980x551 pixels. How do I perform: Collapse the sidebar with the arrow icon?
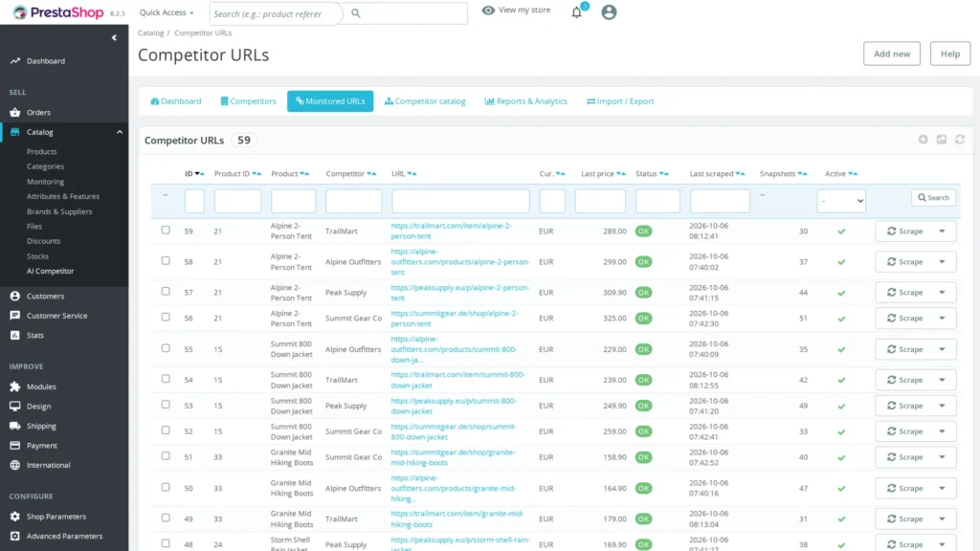tap(114, 37)
